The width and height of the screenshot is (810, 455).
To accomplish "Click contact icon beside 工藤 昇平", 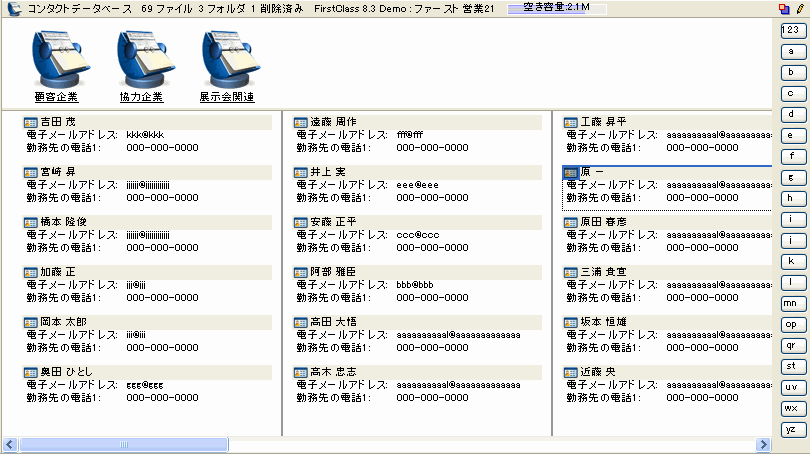I will point(571,122).
